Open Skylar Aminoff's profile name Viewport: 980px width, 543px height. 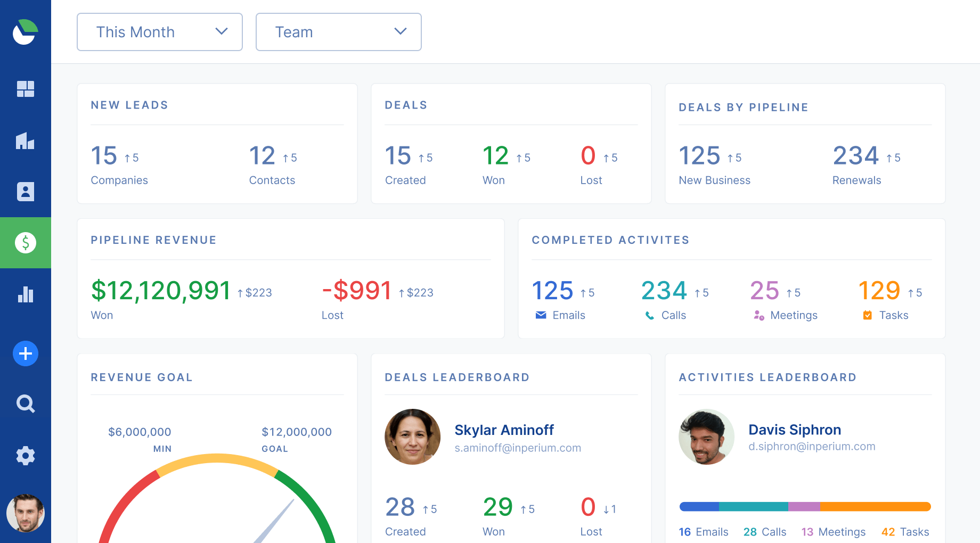(x=504, y=430)
